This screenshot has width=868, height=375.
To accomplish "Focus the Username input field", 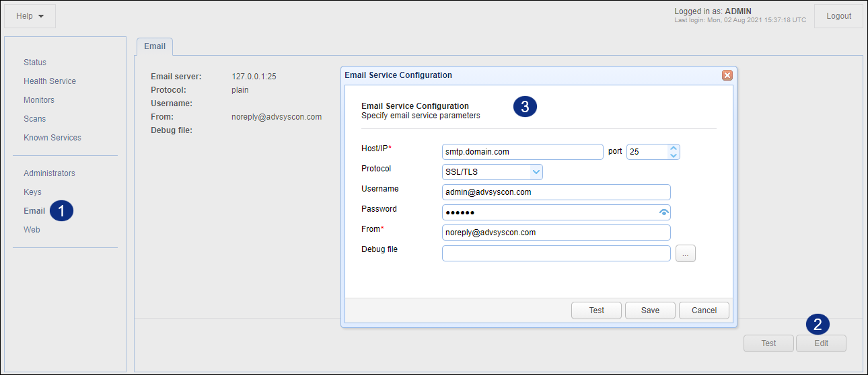I will [x=556, y=192].
